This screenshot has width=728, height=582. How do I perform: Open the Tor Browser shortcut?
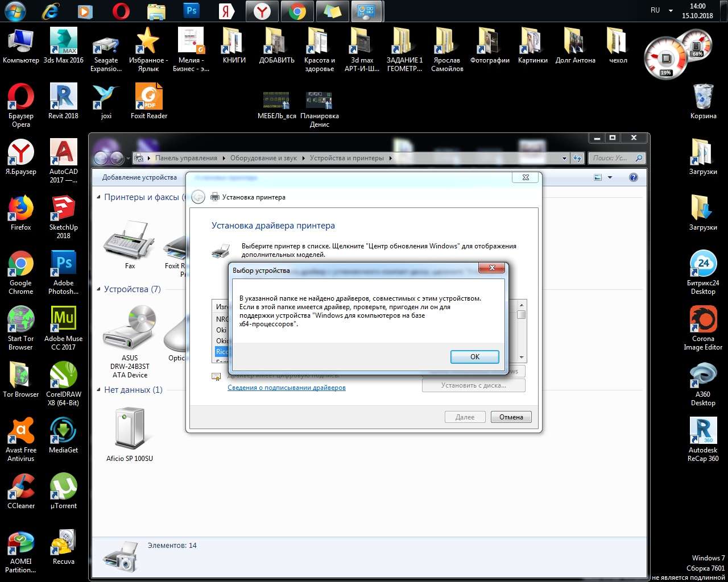pos(21,380)
